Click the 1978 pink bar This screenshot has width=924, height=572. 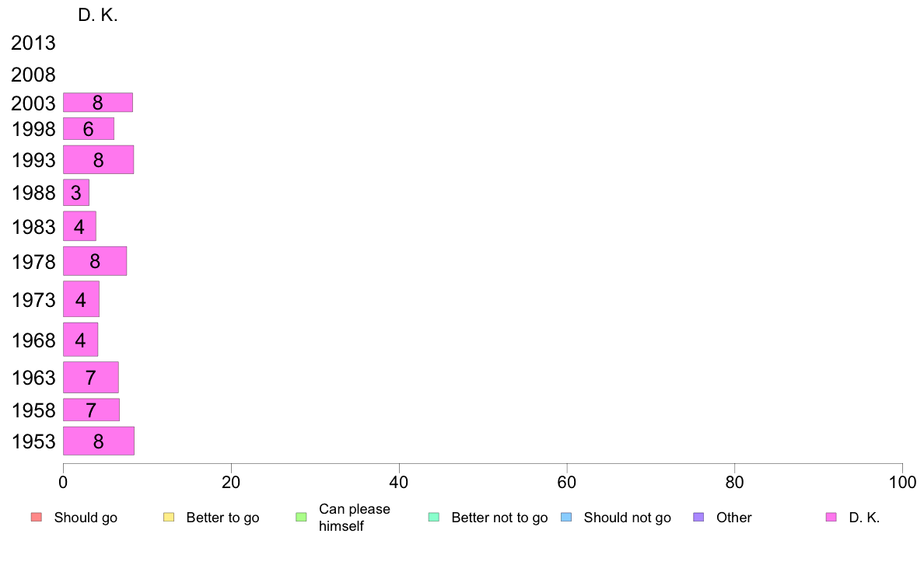click(95, 261)
